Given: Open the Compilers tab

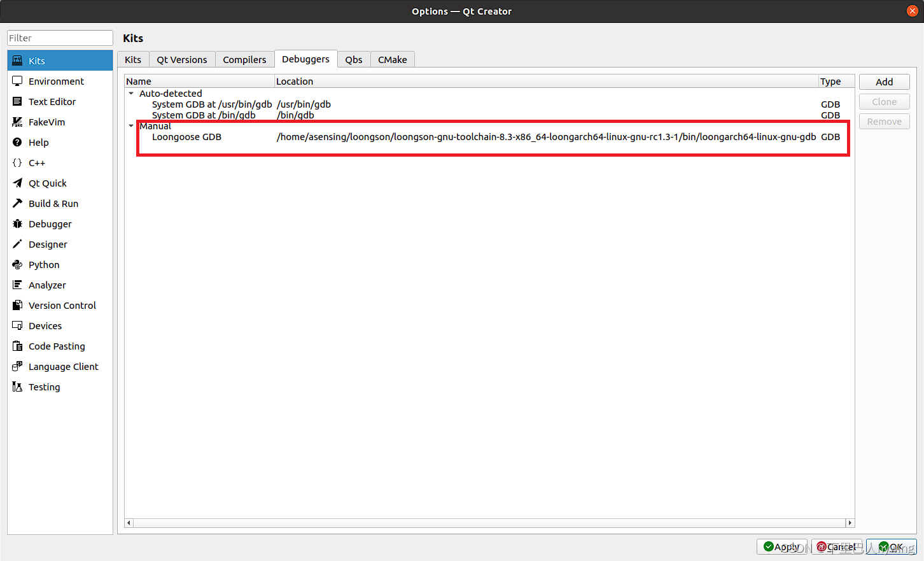Looking at the screenshot, I should pyautogui.click(x=244, y=59).
